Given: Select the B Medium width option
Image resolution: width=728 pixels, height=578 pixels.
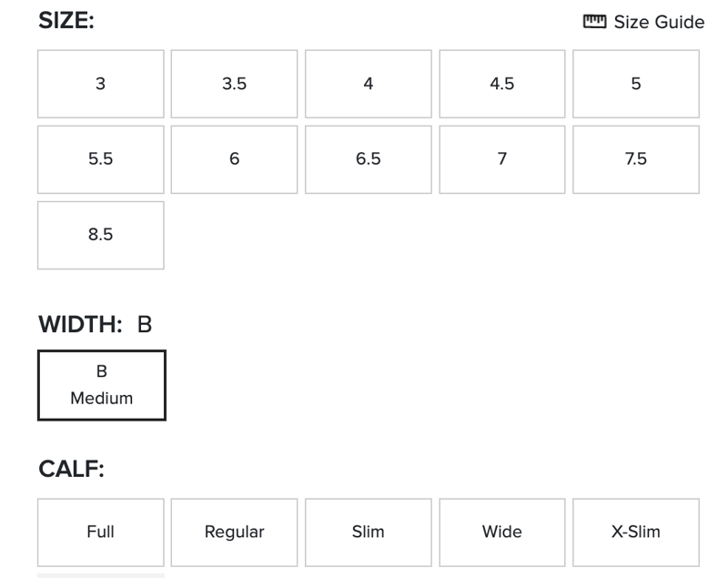Looking at the screenshot, I should point(101,385).
